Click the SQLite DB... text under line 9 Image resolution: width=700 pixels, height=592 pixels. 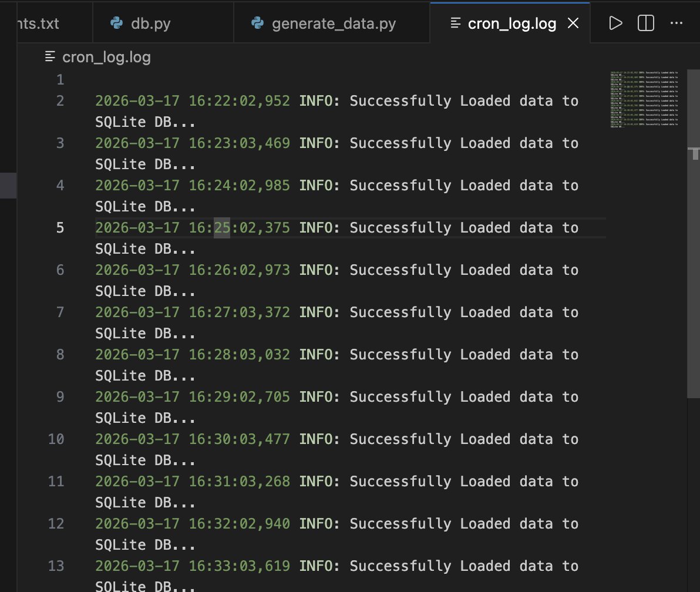pyautogui.click(x=146, y=418)
